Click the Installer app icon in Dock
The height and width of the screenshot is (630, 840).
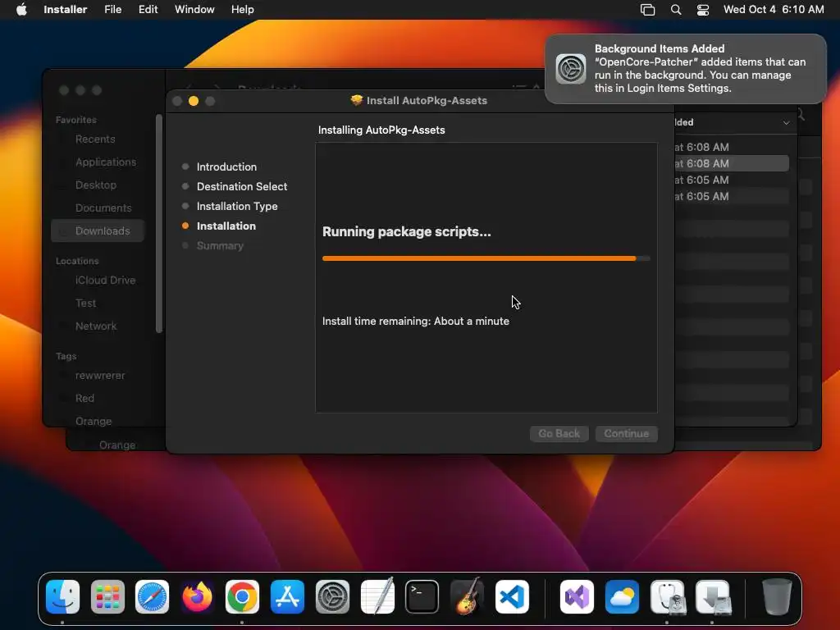[x=712, y=597]
